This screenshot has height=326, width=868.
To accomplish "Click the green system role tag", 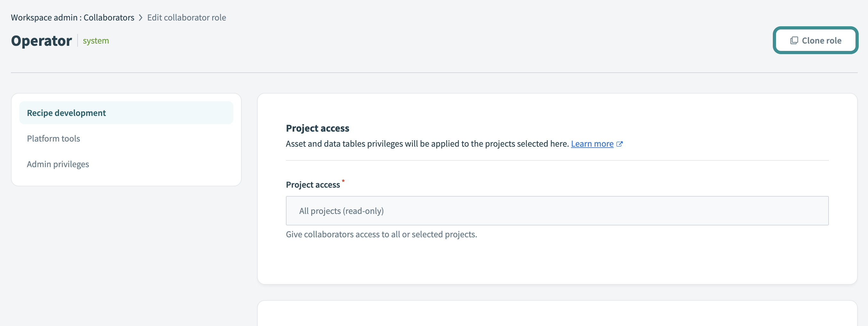I will [x=96, y=41].
